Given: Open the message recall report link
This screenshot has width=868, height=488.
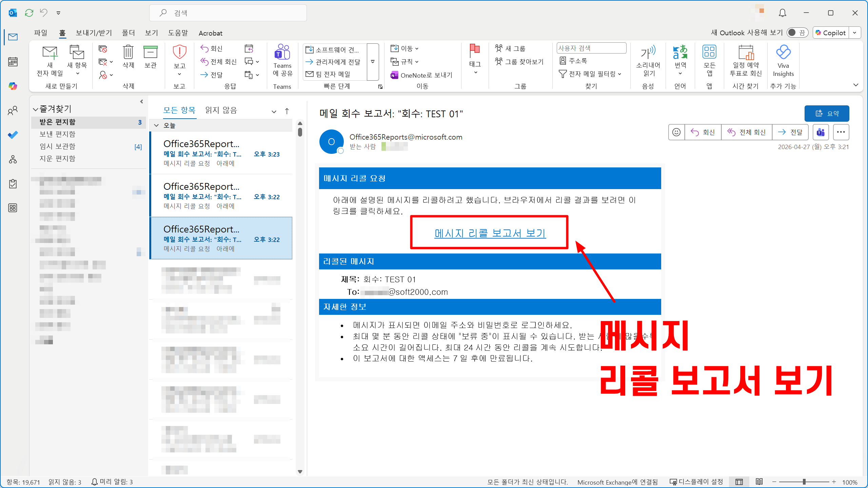Looking at the screenshot, I should click(490, 233).
